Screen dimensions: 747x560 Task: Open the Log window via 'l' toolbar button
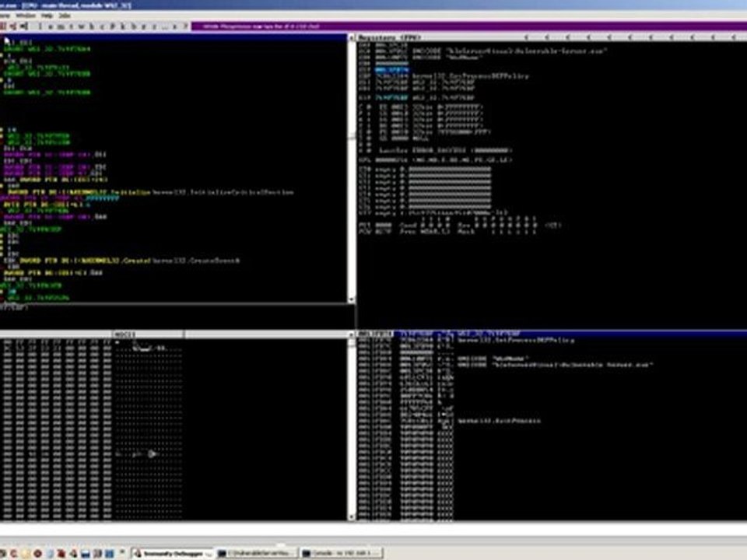coord(40,26)
